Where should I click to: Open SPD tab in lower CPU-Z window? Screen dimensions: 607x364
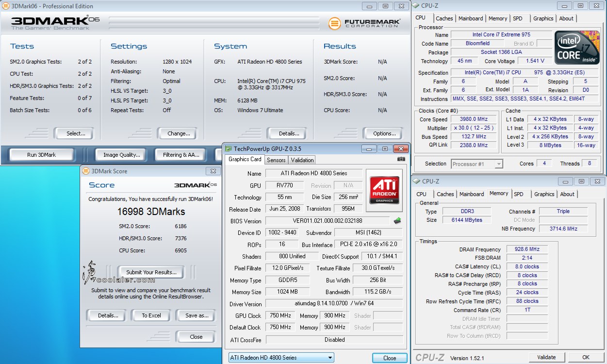(519, 194)
